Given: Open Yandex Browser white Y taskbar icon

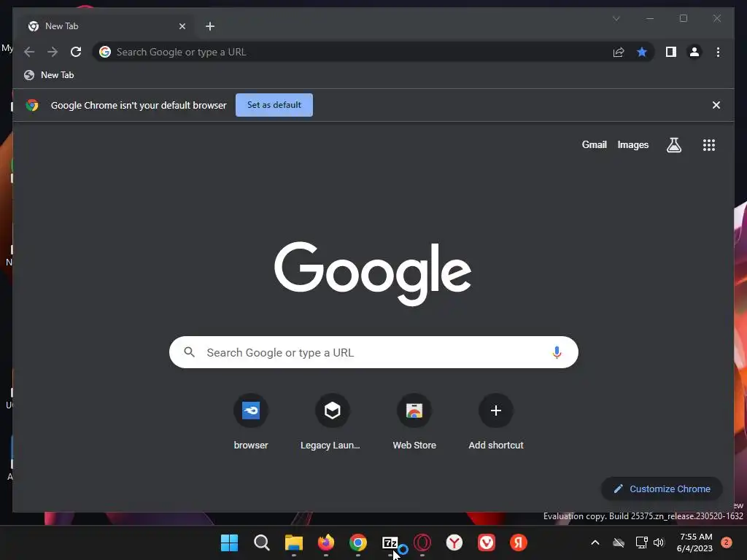Looking at the screenshot, I should (x=454, y=542).
